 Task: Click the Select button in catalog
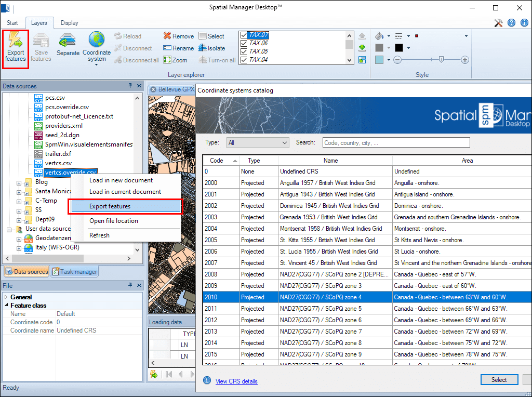tap(499, 380)
